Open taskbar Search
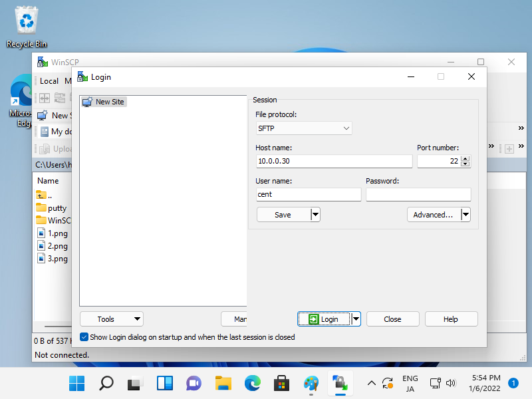The image size is (532, 399). 106,383
